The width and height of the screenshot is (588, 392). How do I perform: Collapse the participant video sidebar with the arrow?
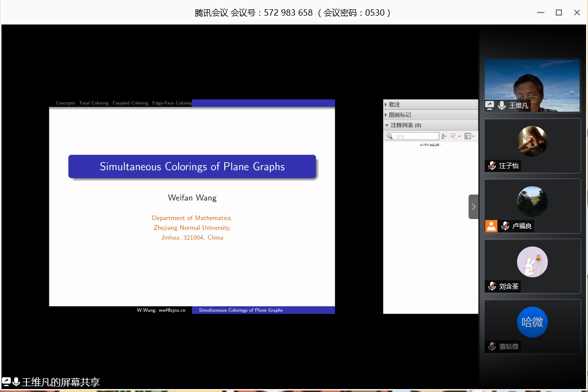[473, 207]
